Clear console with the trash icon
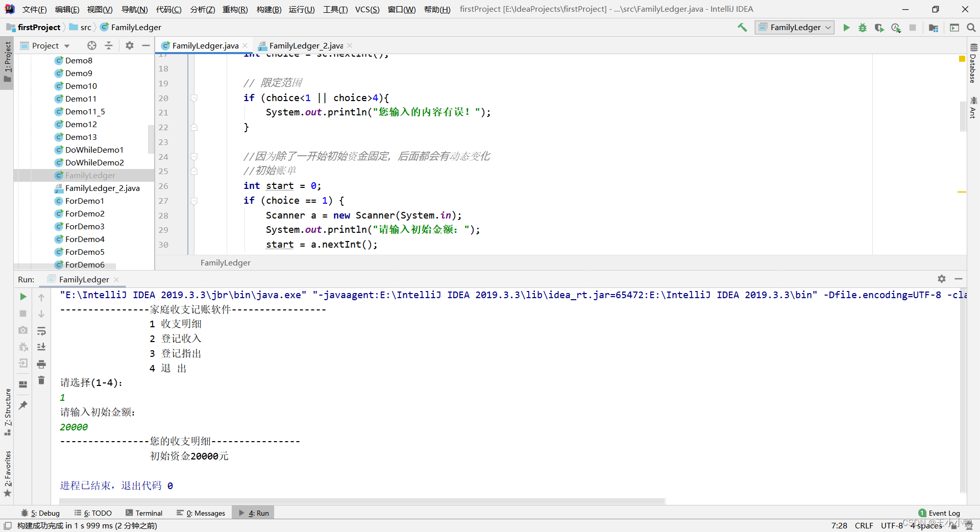The height and width of the screenshot is (532, 980). [41, 380]
